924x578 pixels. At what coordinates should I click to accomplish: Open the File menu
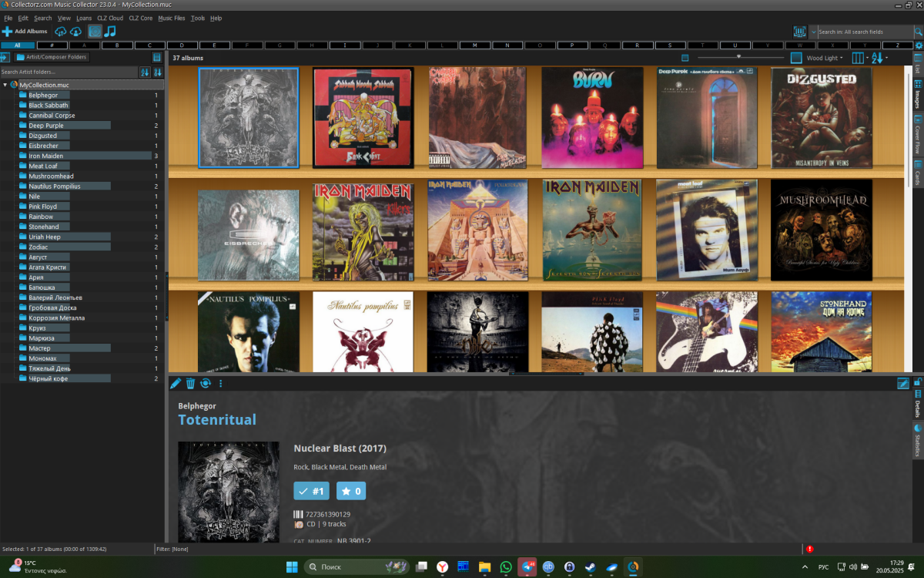8,18
